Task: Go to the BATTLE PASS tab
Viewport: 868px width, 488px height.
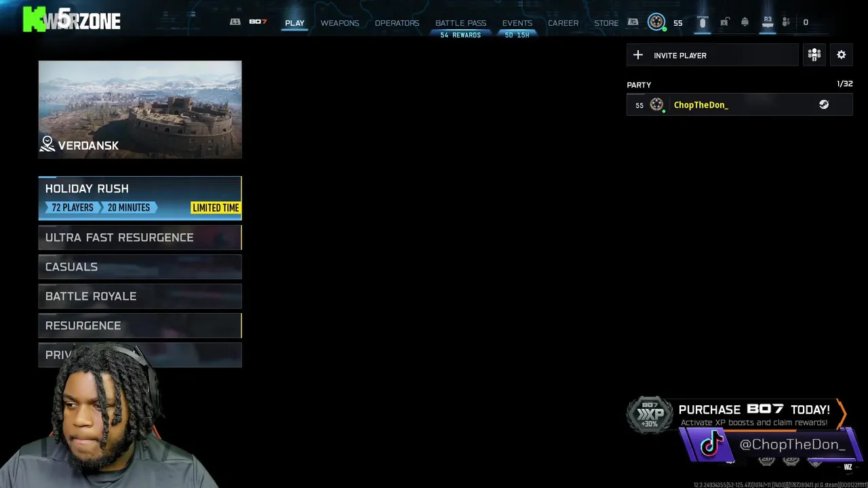Action: tap(460, 23)
